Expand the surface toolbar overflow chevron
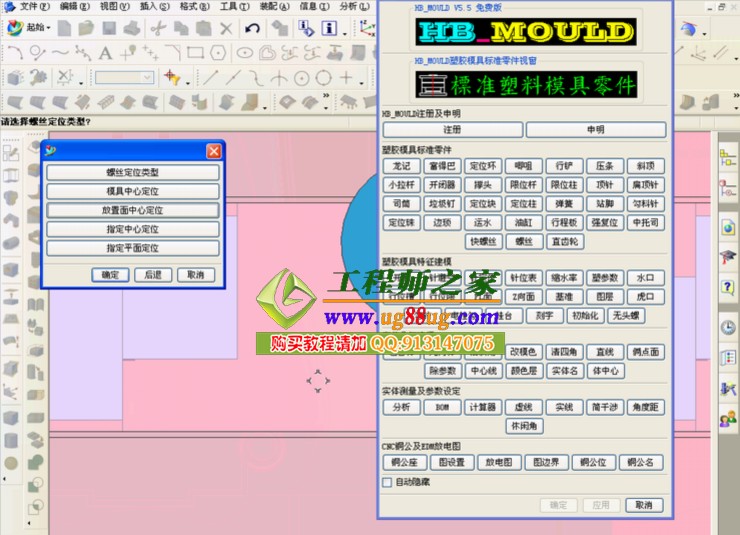Image resolution: width=740 pixels, height=535 pixels. [x=326, y=96]
